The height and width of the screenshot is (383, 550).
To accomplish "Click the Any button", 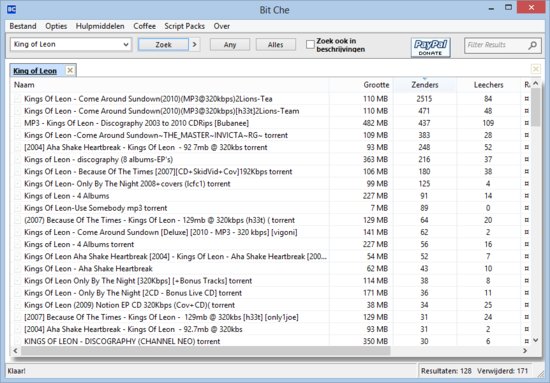I will pos(230,45).
